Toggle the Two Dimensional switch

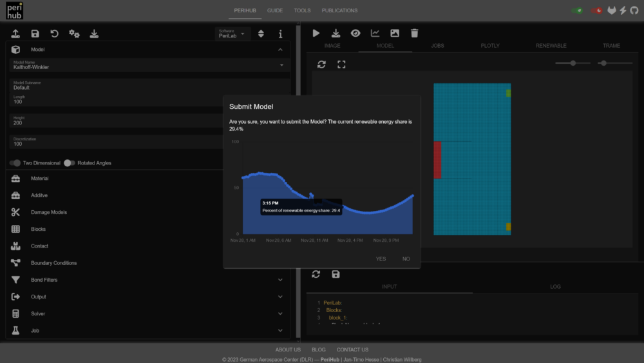pos(15,163)
